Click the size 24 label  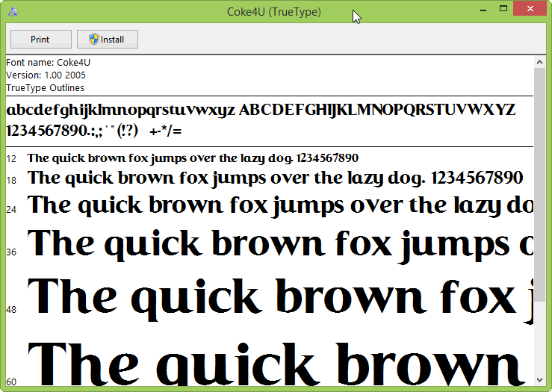[x=11, y=209]
